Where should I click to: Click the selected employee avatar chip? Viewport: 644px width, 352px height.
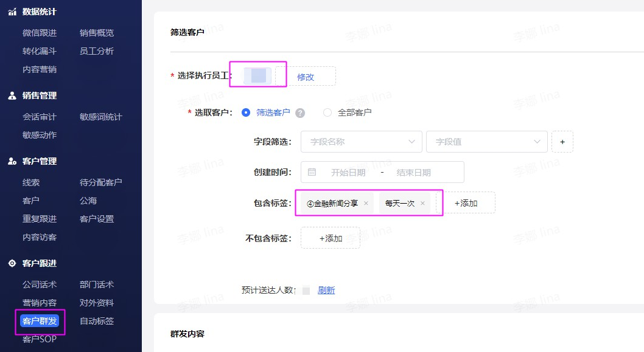click(x=257, y=76)
